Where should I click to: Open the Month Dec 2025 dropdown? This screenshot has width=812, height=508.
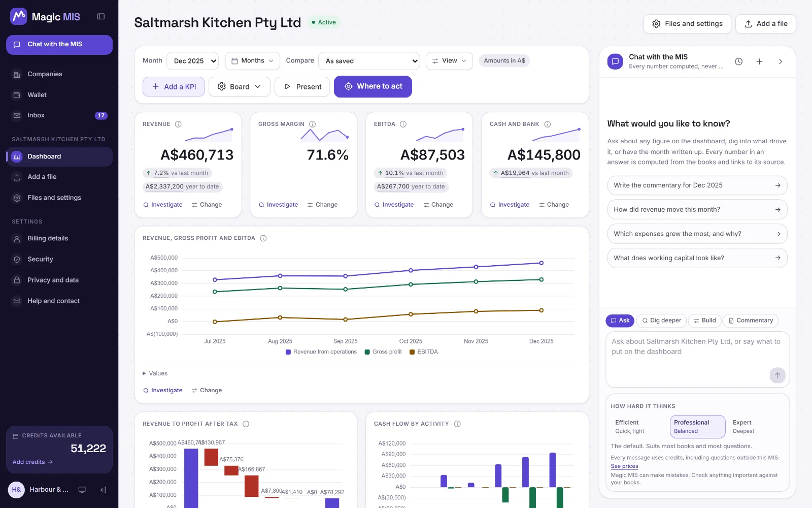(192, 61)
